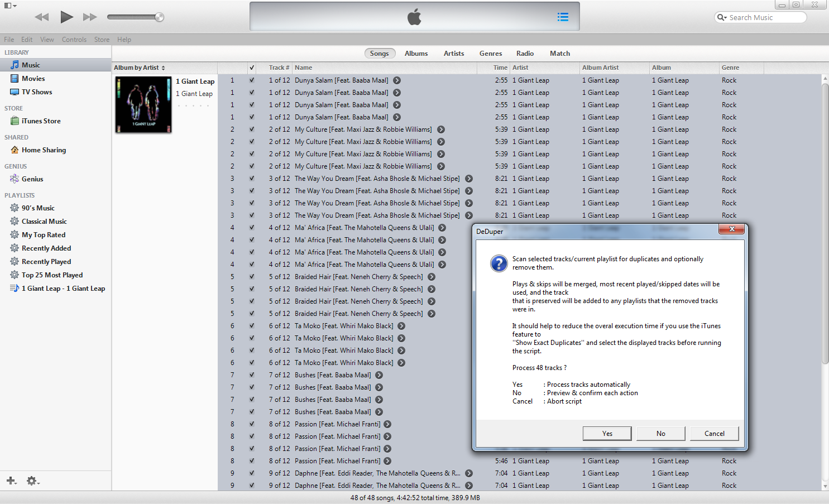Open the View menu
829x504 pixels.
(47, 40)
